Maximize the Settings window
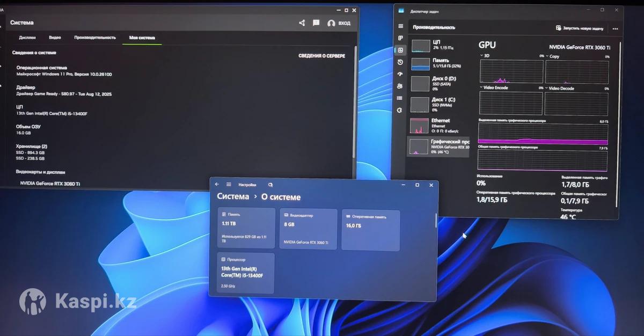Screen dimensions: 644x336 pos(417,185)
